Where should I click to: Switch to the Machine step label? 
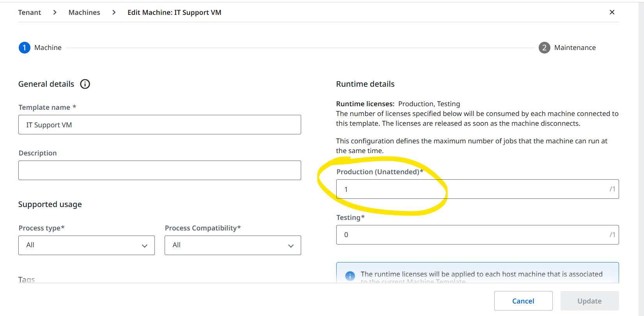coord(48,48)
